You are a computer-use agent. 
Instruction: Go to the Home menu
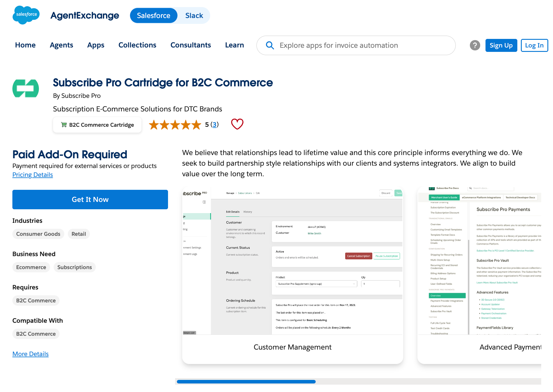25,45
